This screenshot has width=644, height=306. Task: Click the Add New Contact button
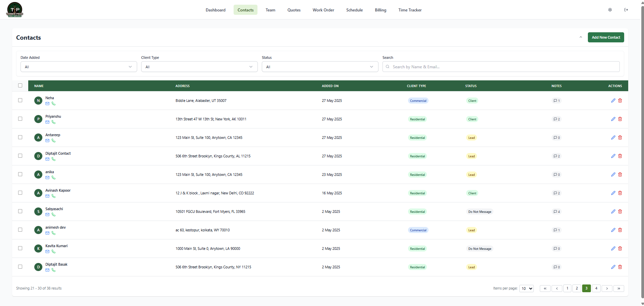pos(606,37)
